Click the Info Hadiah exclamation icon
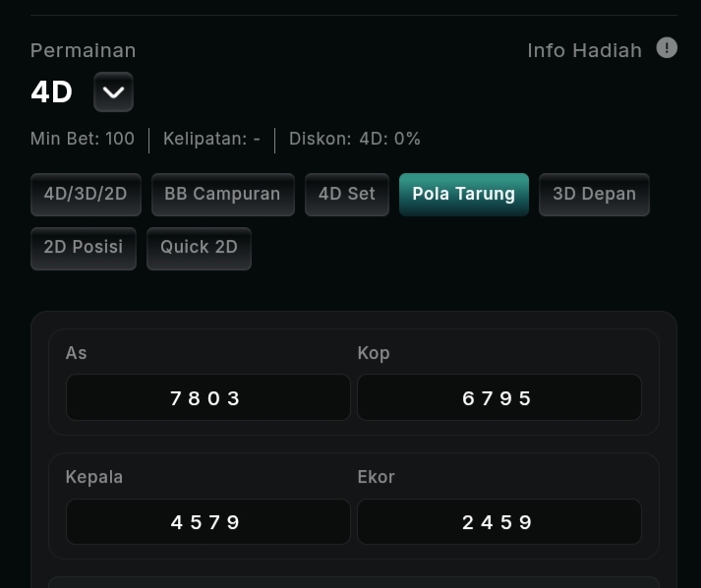This screenshot has height=588, width=701. click(667, 48)
